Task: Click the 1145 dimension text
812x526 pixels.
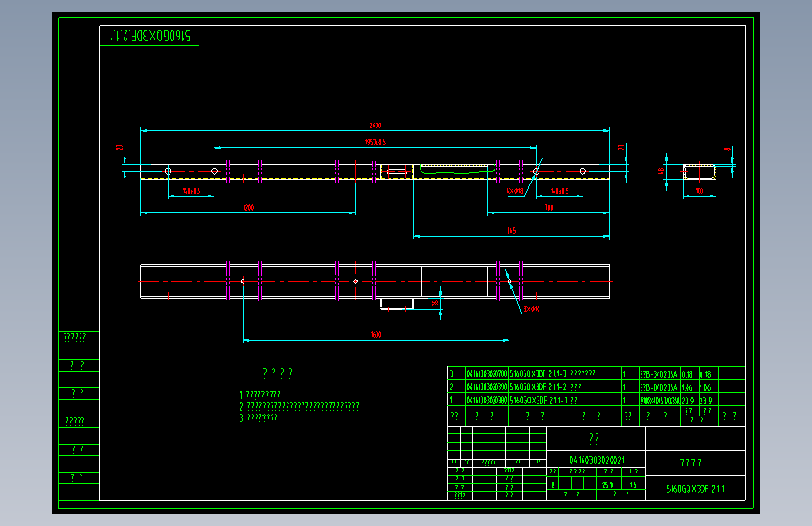Action: pyautogui.click(x=511, y=231)
